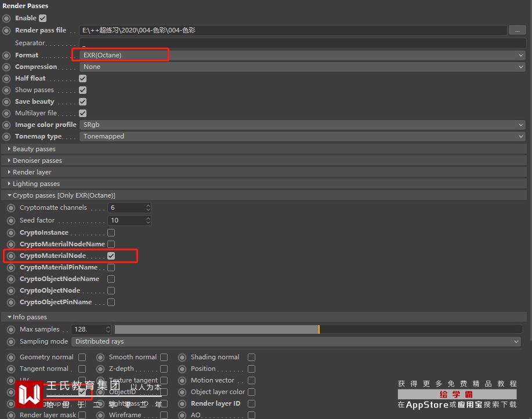Click the animation dot beside CryptoObjectNodeName
The height and width of the screenshot is (419, 532).
click(x=11, y=279)
